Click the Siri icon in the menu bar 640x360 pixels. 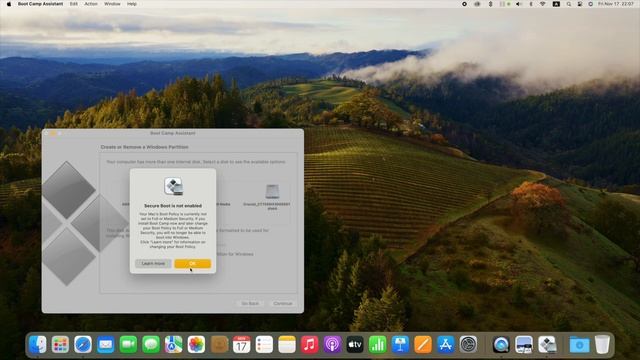pos(591,4)
